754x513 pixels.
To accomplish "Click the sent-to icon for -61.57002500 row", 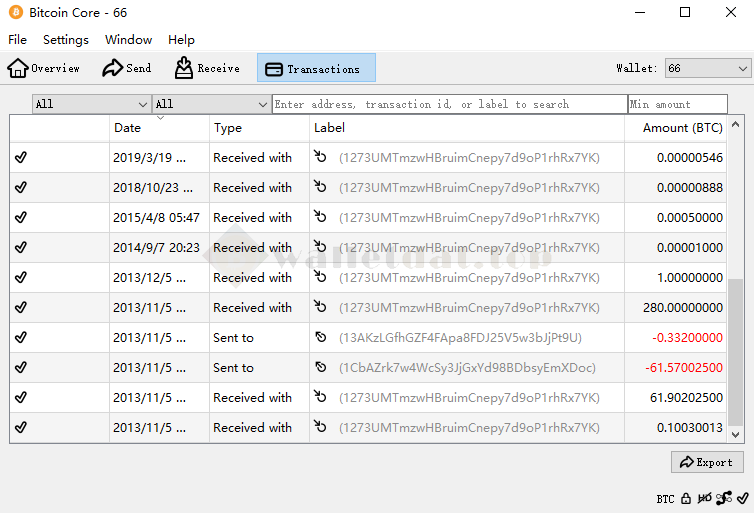I will tap(320, 368).
